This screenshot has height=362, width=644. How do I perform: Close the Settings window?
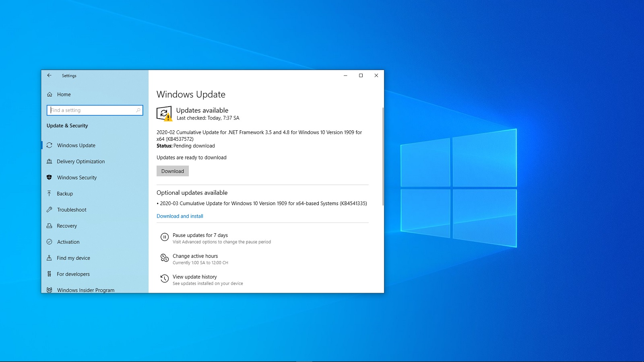coord(376,75)
